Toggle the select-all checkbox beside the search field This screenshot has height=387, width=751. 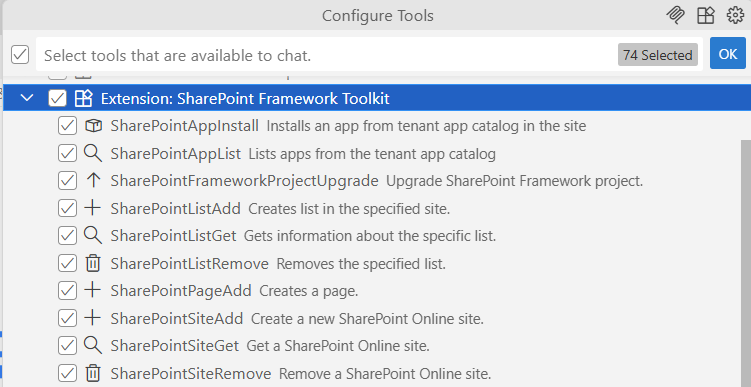[20, 55]
